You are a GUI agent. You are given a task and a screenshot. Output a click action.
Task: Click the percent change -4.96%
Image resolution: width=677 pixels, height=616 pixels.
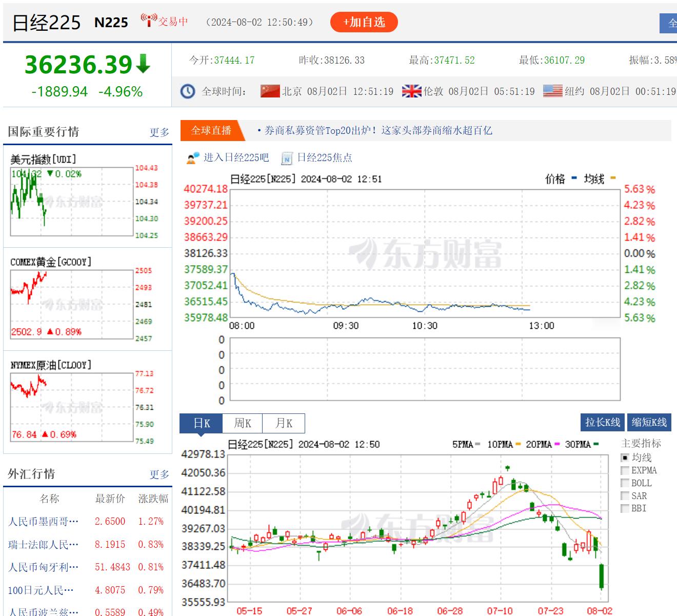[121, 92]
